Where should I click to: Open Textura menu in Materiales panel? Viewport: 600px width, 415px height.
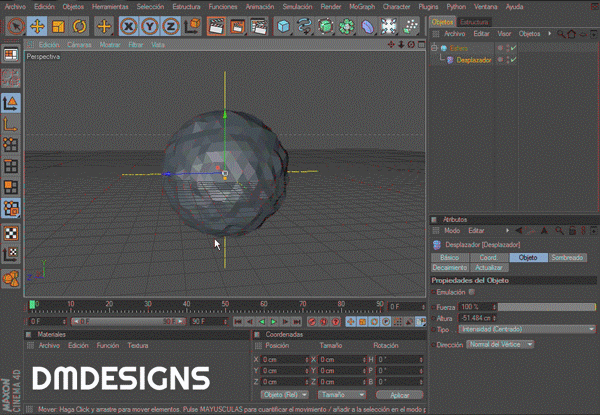coord(138,346)
